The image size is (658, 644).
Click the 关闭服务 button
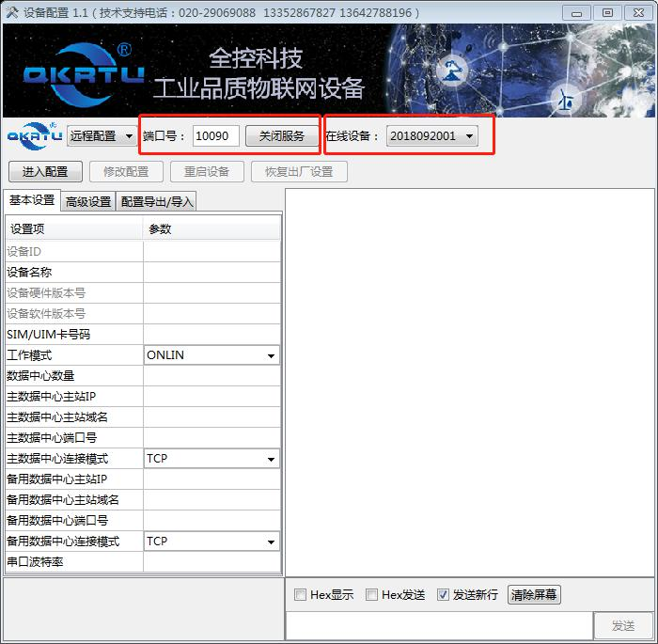[x=282, y=136]
